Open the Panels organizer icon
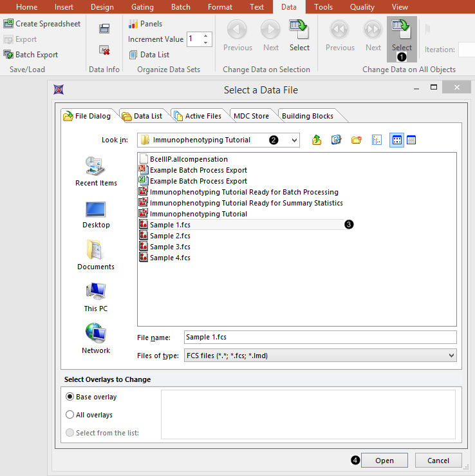Viewport: 475px width, 476px height. tap(133, 24)
